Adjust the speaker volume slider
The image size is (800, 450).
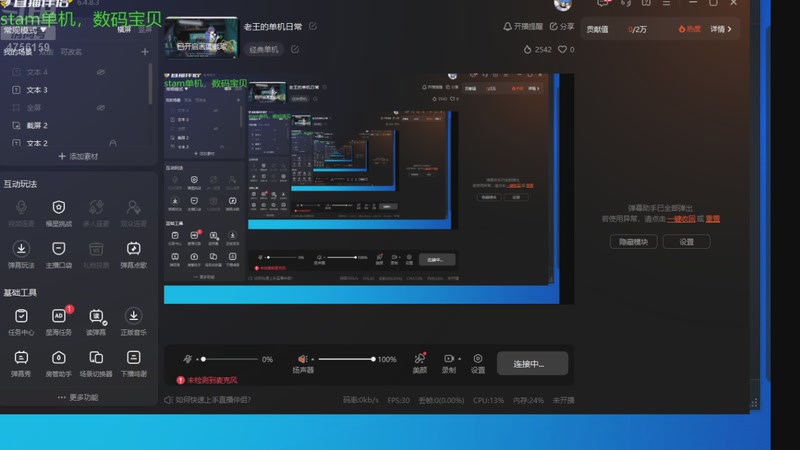346,359
